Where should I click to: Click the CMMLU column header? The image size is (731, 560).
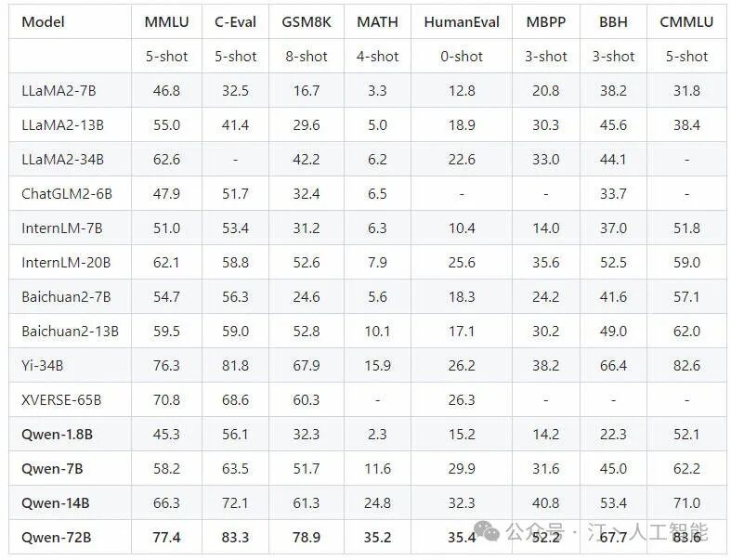click(687, 21)
